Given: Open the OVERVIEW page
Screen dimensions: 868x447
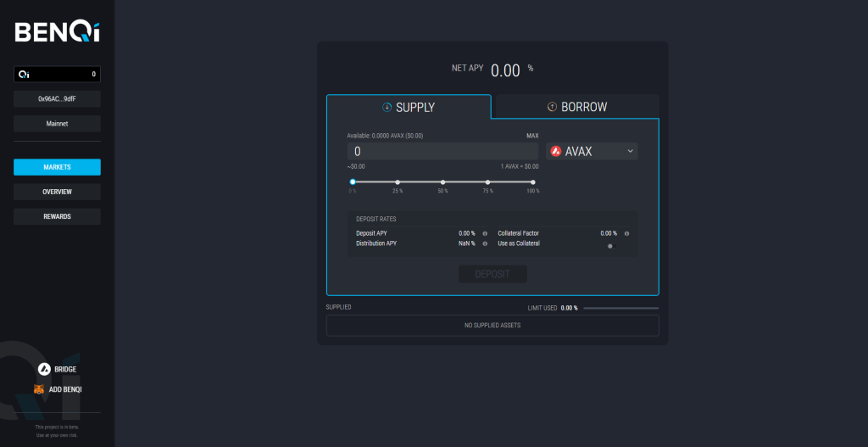Looking at the screenshot, I should [57, 192].
